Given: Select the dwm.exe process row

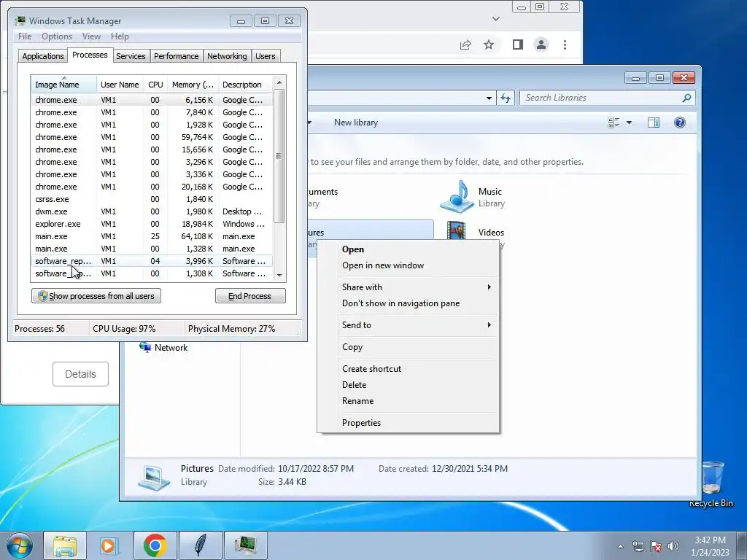Looking at the screenshot, I should [152, 211].
